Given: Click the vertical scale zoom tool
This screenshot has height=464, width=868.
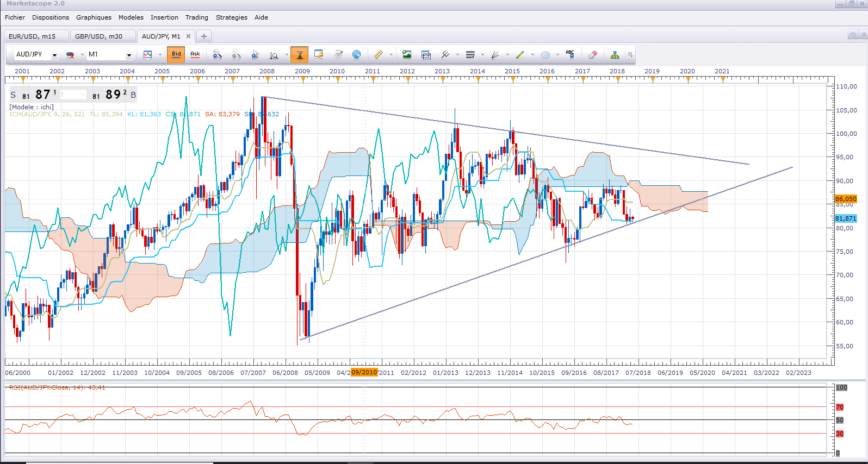Looking at the screenshot, I should (274, 55).
